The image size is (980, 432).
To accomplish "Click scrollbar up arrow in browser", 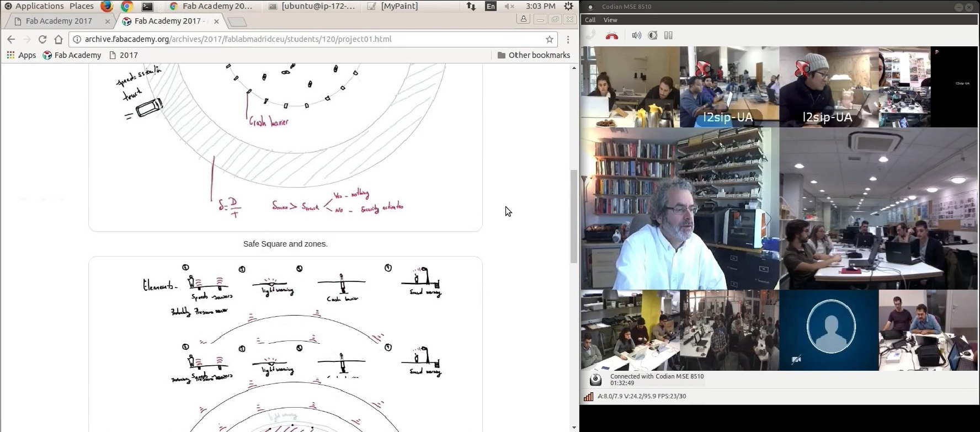I will 574,68.
